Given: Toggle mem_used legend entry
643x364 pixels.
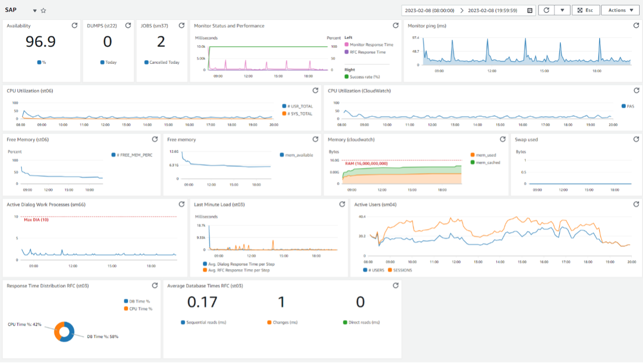Looking at the screenshot, I should pyautogui.click(x=483, y=155).
